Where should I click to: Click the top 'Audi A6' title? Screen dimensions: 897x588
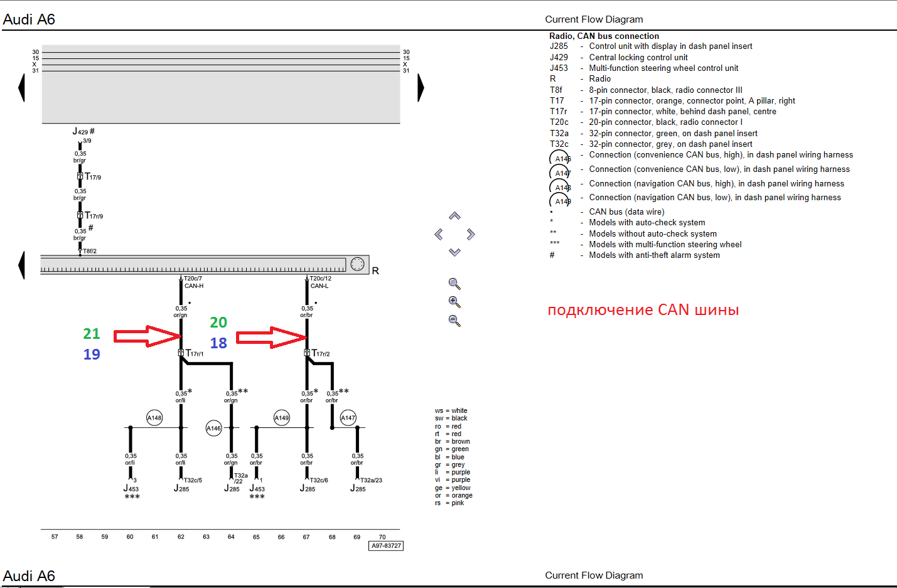pyautogui.click(x=29, y=19)
